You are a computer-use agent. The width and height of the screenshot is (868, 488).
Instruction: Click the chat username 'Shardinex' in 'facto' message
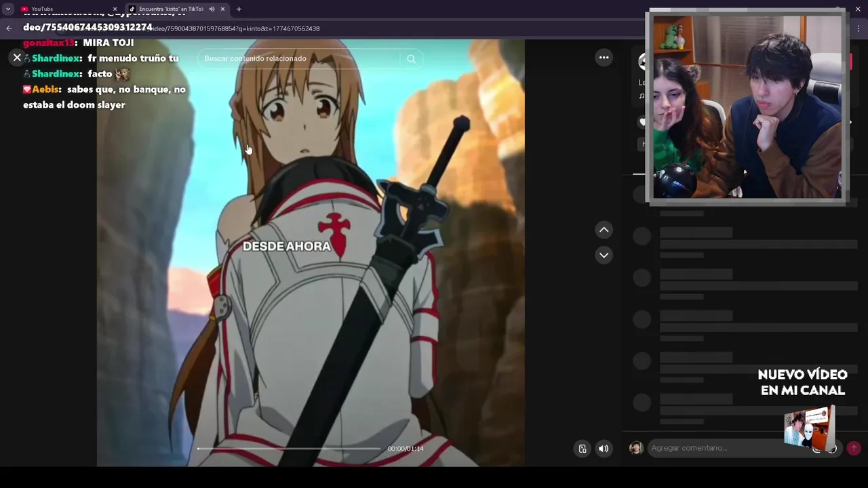56,73
